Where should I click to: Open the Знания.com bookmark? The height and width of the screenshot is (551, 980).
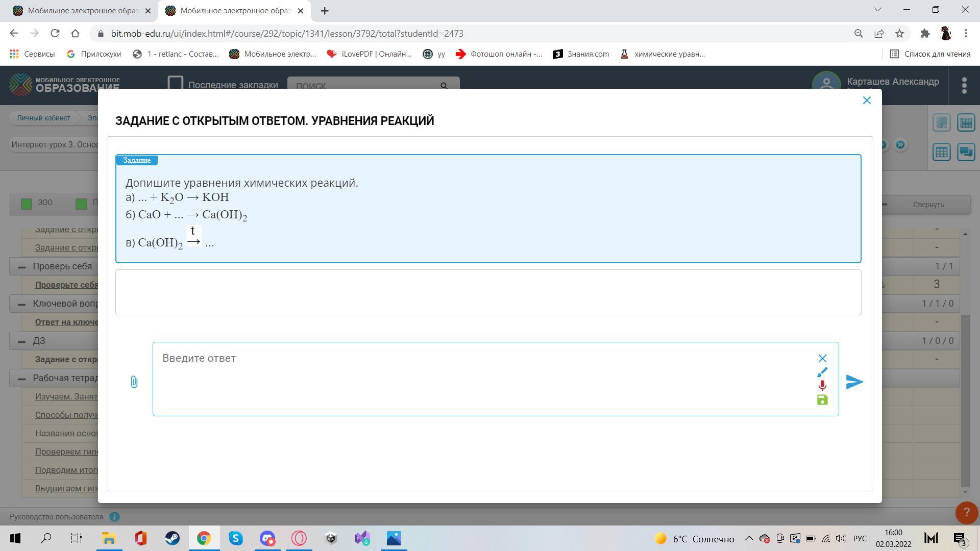pos(581,54)
